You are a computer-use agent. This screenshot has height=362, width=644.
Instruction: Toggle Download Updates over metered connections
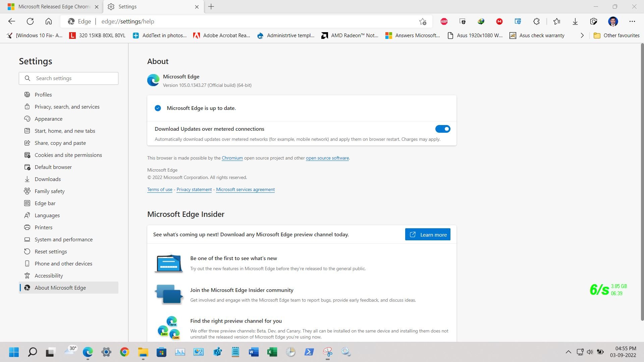[442, 129]
